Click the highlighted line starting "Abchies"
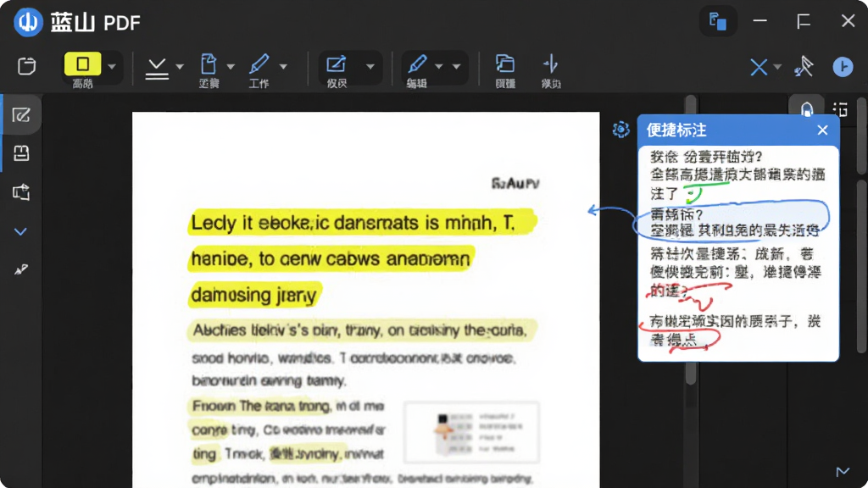The image size is (868, 488). (362, 330)
